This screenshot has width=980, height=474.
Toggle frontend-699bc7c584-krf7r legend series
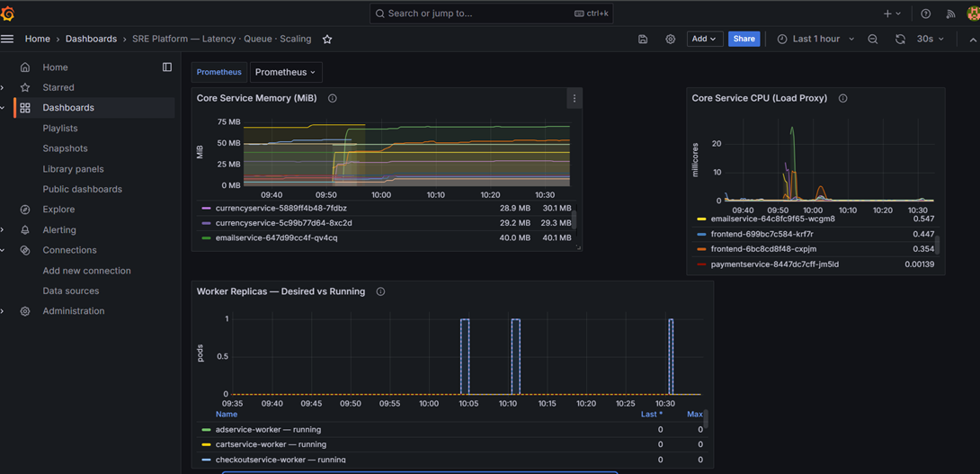click(755, 234)
